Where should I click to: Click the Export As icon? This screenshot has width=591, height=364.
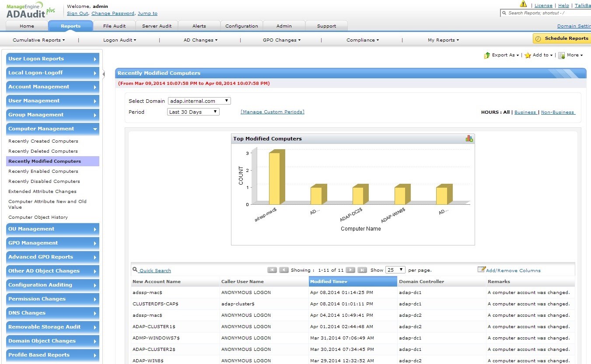(x=487, y=56)
